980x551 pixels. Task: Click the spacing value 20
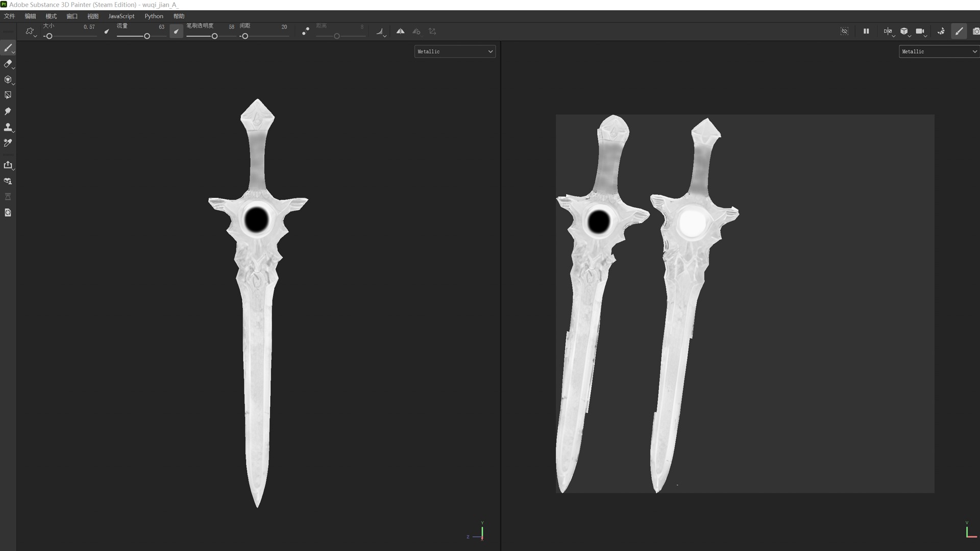pos(284,27)
